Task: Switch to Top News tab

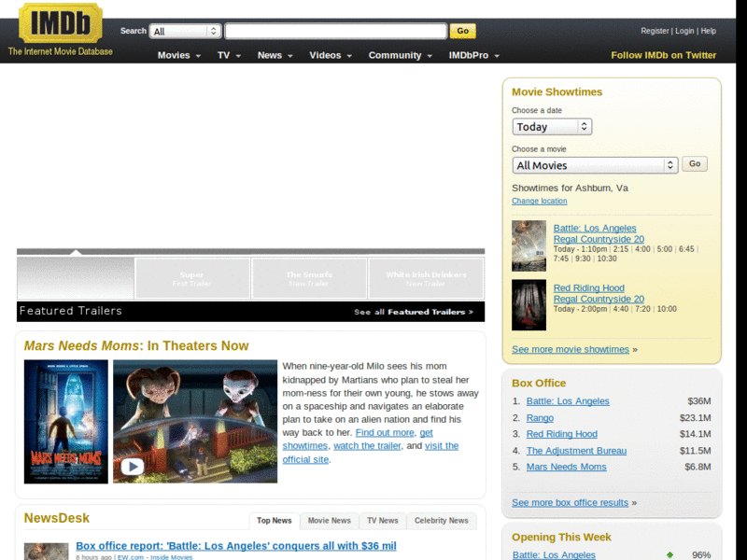Action: coord(275,521)
